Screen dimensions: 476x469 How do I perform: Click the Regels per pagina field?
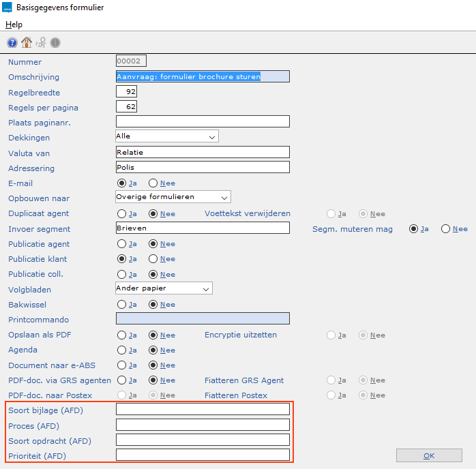[126, 107]
